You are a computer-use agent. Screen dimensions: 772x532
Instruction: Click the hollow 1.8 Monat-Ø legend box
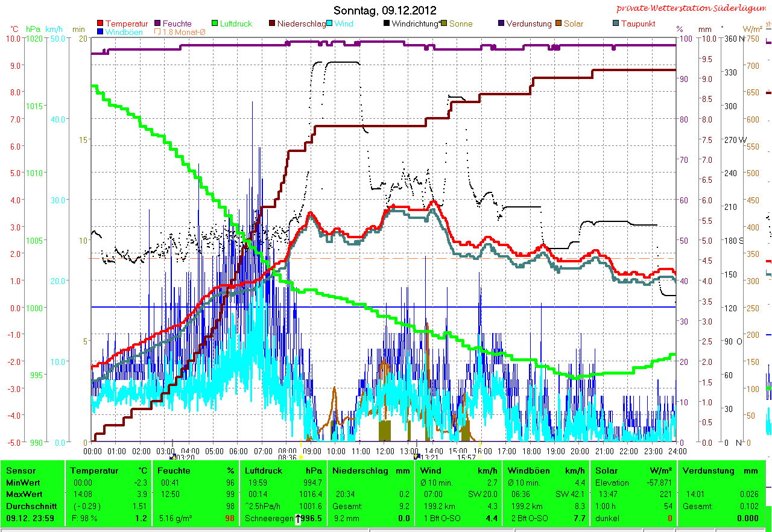tap(158, 32)
